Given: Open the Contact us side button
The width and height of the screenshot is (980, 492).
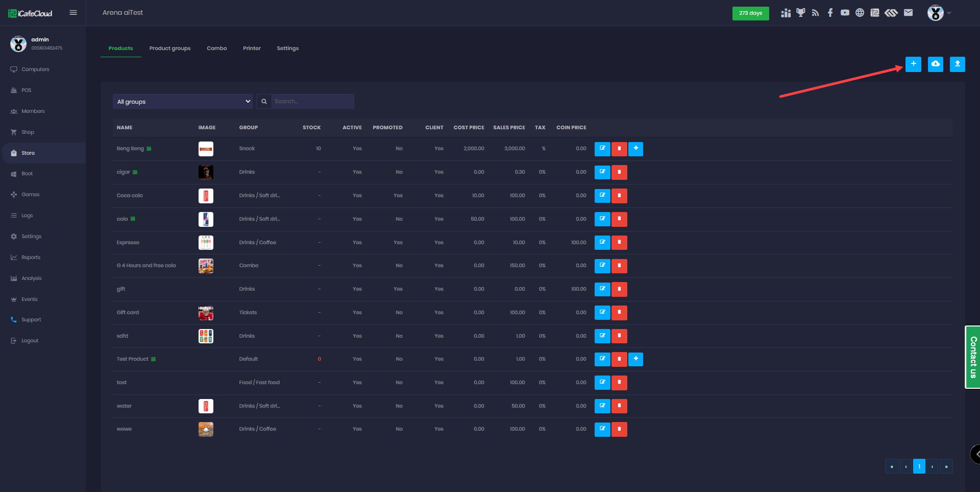Looking at the screenshot, I should pyautogui.click(x=973, y=357).
